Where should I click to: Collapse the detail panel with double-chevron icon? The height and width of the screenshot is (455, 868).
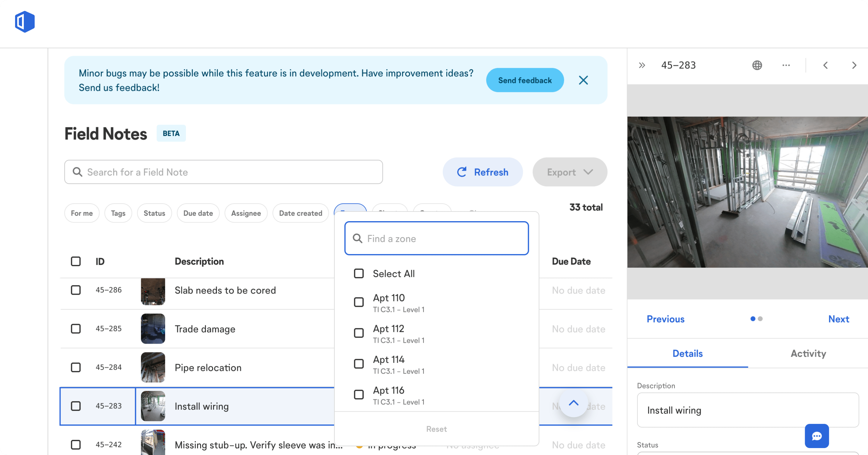[x=642, y=65]
